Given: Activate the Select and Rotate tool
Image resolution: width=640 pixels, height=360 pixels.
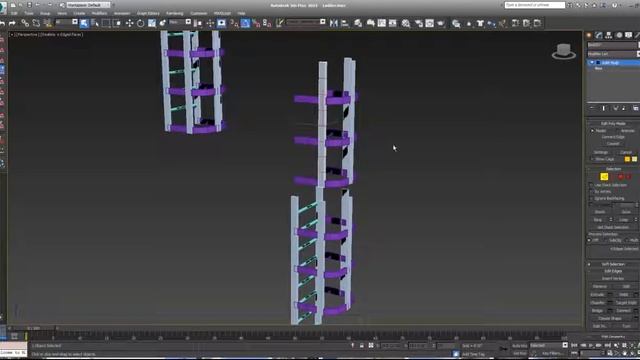Looking at the screenshot, I should (x=140, y=23).
